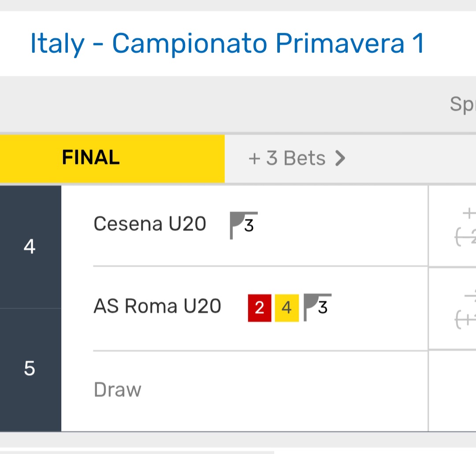476x454 pixels.
Task: Click the grey header bar beside Spread
Action: point(220,105)
